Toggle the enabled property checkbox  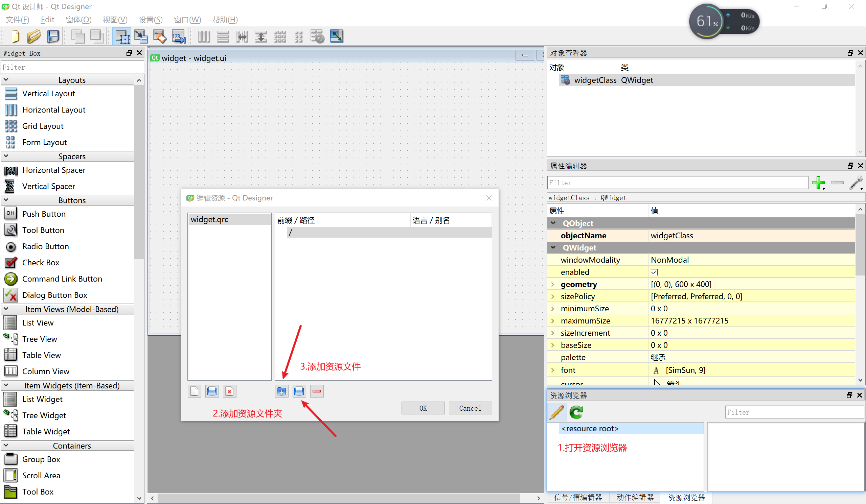pos(655,272)
